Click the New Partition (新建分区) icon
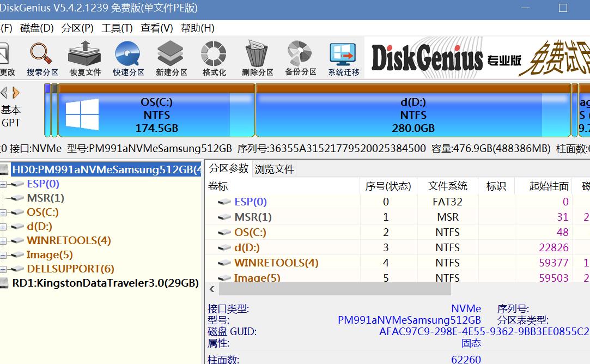590x364 pixels. 171,58
